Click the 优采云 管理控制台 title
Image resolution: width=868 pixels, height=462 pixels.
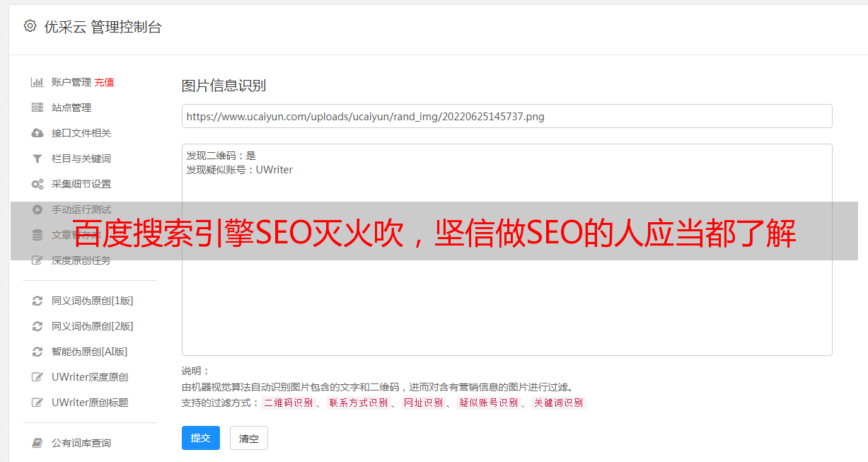(103, 27)
